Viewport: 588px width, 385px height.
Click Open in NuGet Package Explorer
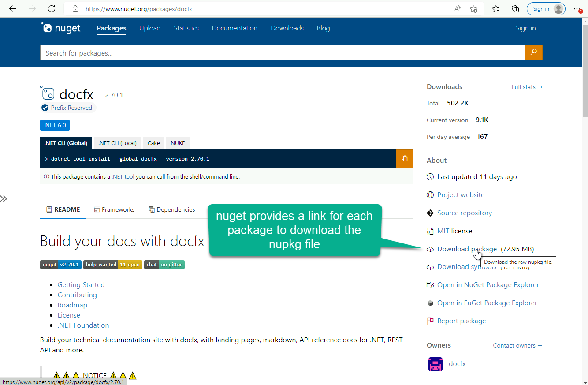[x=488, y=285]
